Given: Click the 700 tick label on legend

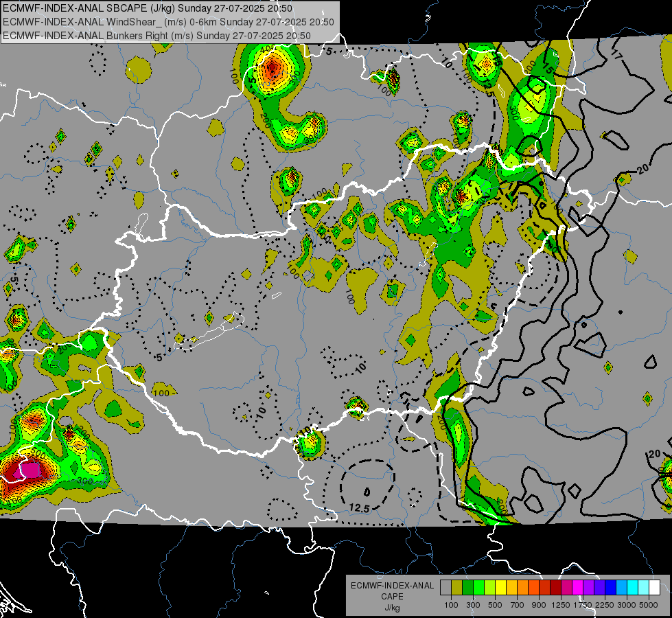Looking at the screenshot, I should [x=518, y=605].
